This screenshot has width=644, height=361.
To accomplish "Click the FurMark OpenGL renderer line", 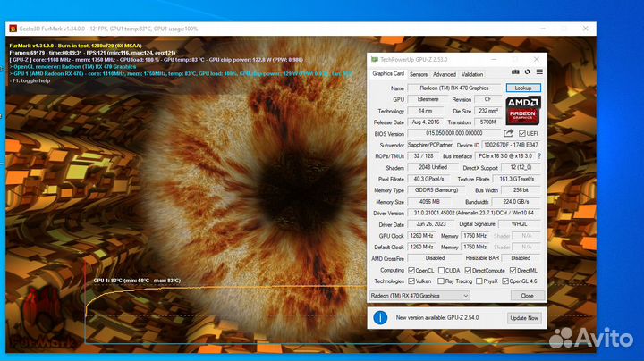I will pos(72,66).
